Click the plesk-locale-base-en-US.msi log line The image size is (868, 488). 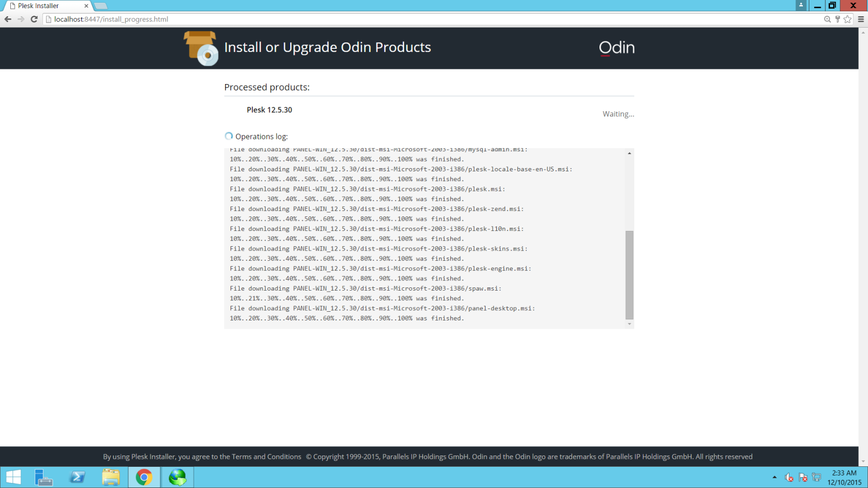tap(401, 169)
